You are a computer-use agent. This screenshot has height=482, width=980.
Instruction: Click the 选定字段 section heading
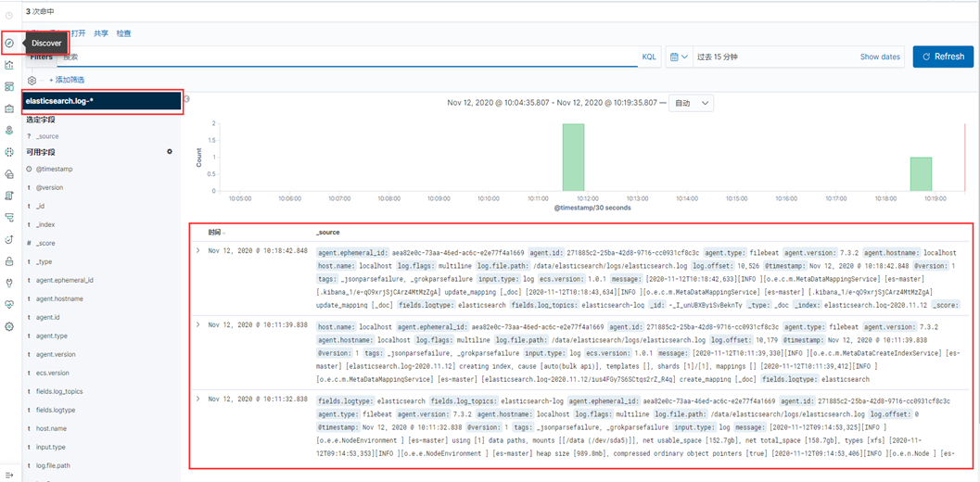[x=41, y=120]
